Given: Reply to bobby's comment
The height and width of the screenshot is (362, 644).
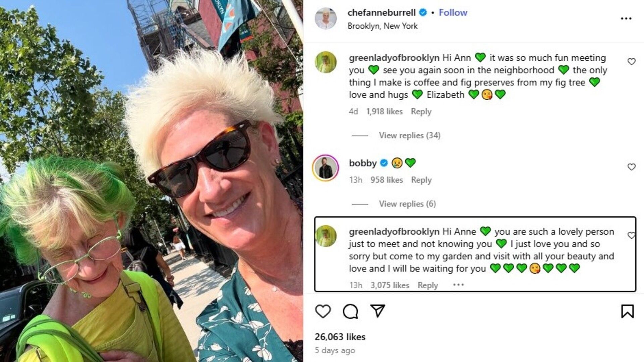Looking at the screenshot, I should [x=421, y=180].
